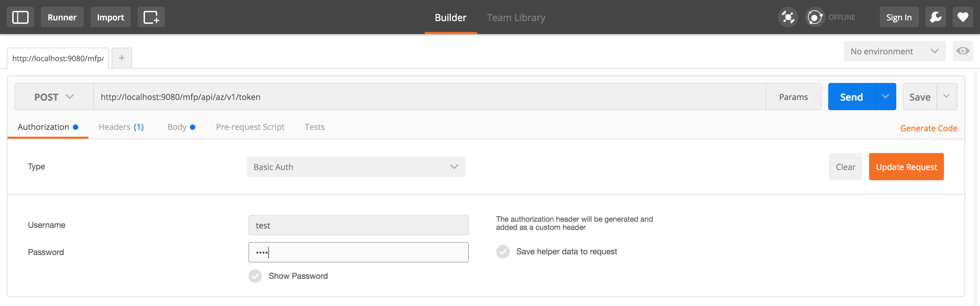
Task: Switch to the Headers tab
Action: (121, 127)
